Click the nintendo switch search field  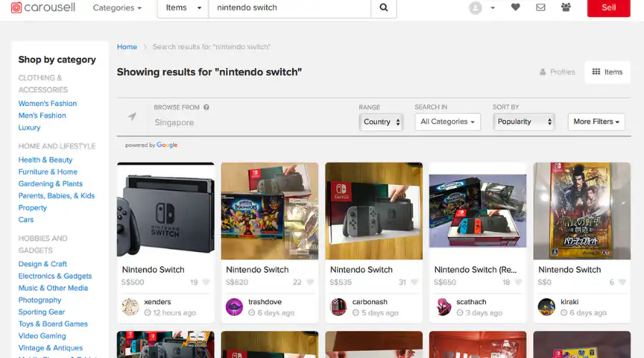point(290,8)
